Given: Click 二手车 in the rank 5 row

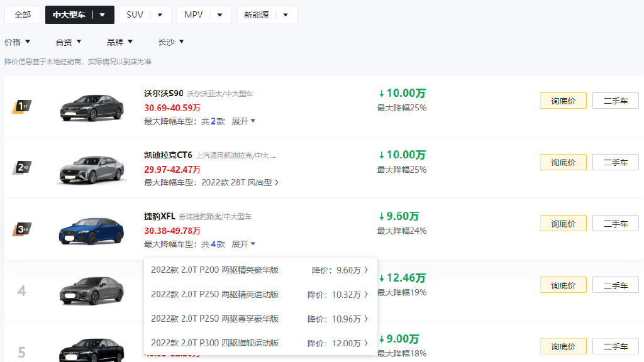Looking at the screenshot, I should 616,346.
